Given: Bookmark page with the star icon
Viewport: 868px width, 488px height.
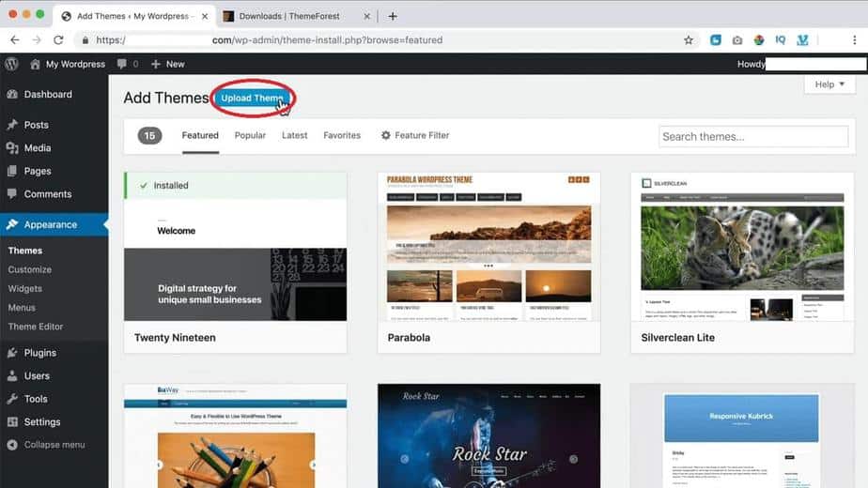Looking at the screenshot, I should pos(688,39).
